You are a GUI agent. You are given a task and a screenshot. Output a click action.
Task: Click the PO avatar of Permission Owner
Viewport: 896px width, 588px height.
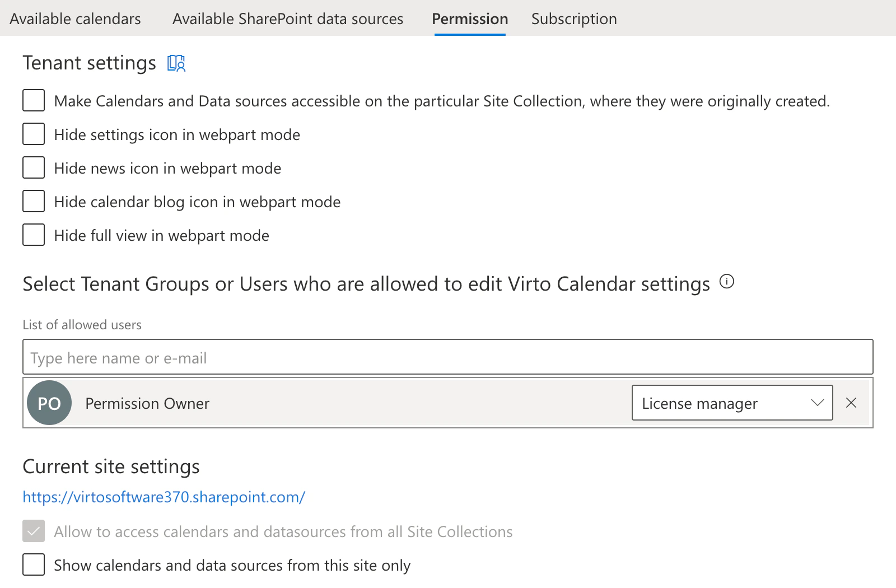tap(49, 403)
